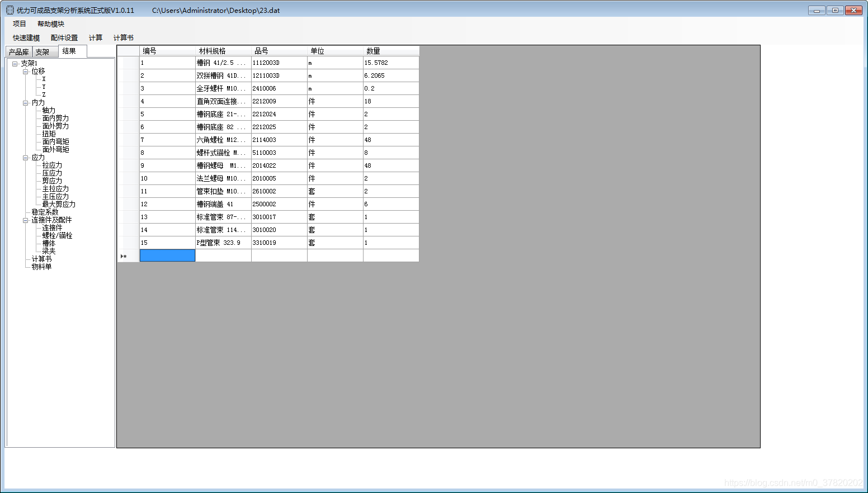Image resolution: width=868 pixels, height=493 pixels.
Task: Collapse the 内力 node
Action: click(x=25, y=103)
